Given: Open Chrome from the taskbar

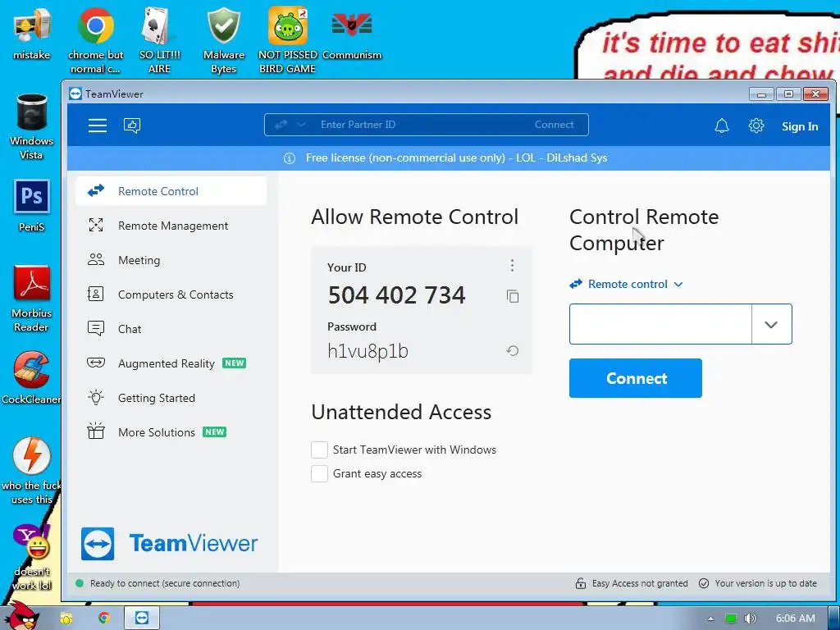Looking at the screenshot, I should click(104, 619).
